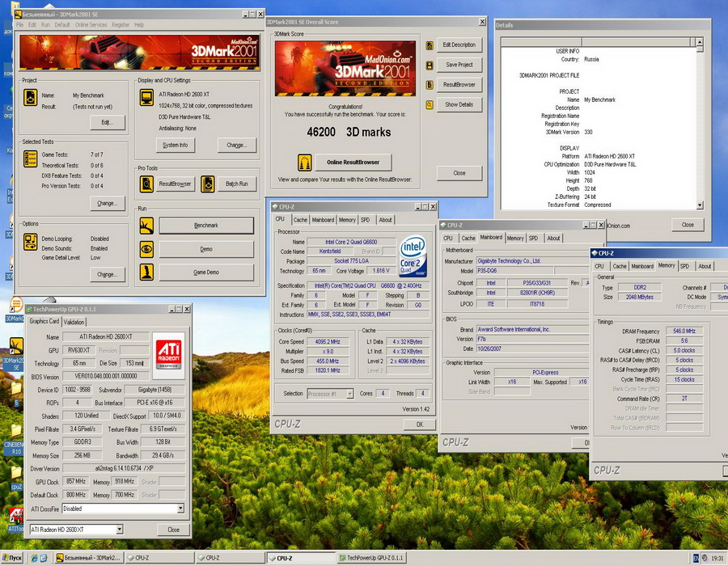Click the System Info button
The height and width of the screenshot is (566, 728).
176,146
